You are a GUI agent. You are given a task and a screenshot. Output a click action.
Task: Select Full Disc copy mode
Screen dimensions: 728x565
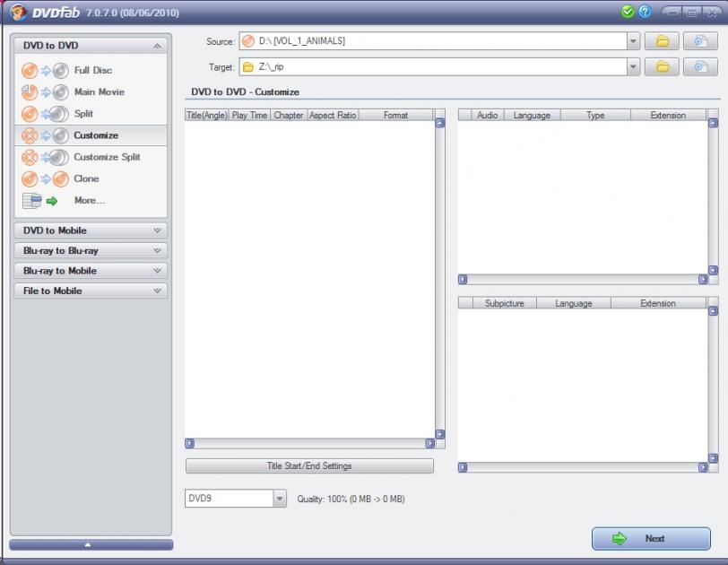click(91, 70)
